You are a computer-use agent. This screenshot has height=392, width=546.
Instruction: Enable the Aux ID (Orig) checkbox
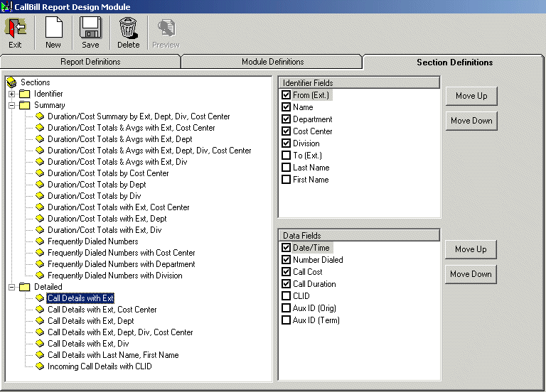pos(287,308)
